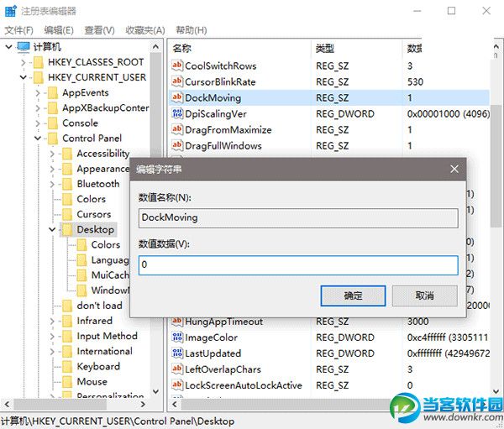The height and width of the screenshot is (429, 504).
Task: Click the ImageColor DWORD value icon
Action: click(x=177, y=337)
